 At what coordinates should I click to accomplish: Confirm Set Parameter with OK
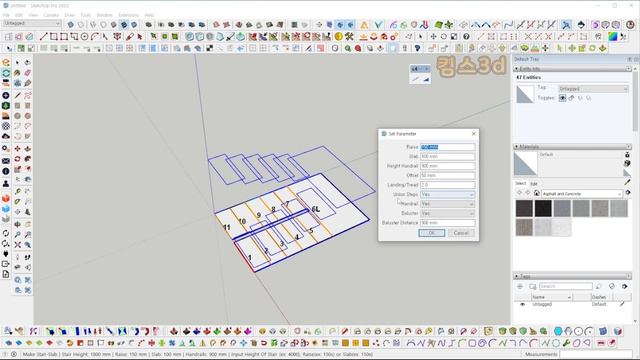(431, 233)
